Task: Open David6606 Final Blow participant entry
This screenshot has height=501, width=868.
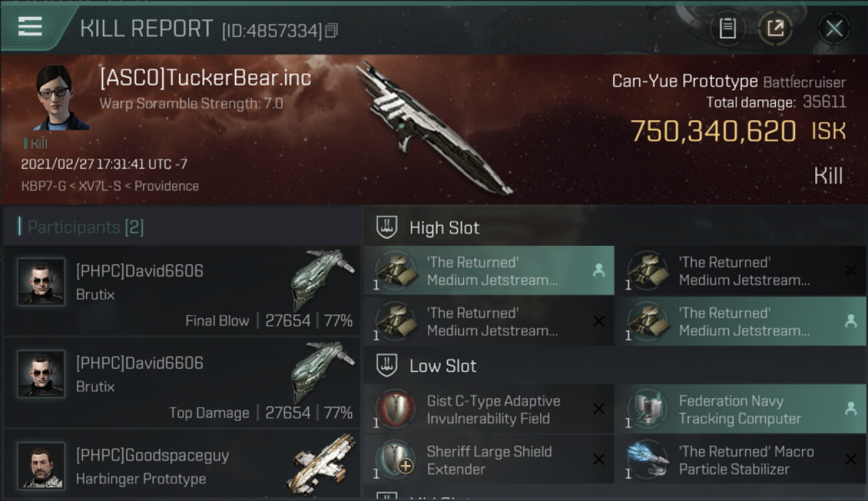Action: [x=182, y=290]
